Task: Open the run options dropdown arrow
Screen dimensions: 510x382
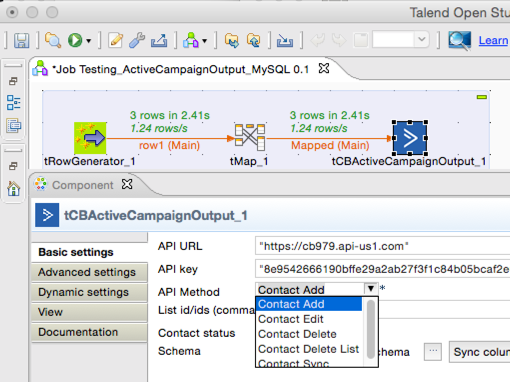Action: [x=89, y=41]
